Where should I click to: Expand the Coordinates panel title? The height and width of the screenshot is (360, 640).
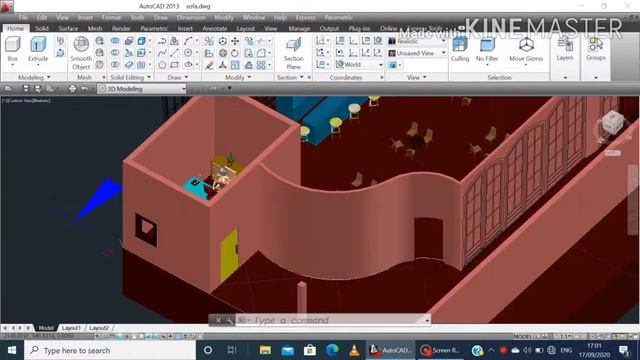346,77
